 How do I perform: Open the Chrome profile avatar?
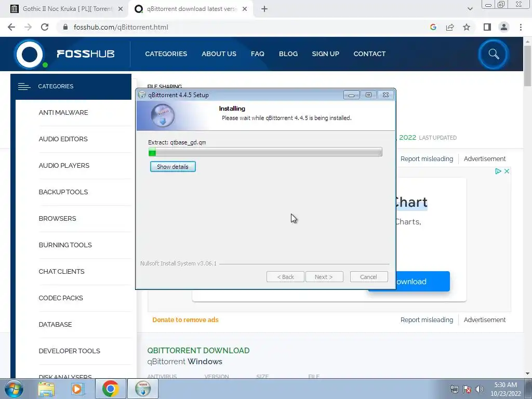(504, 27)
